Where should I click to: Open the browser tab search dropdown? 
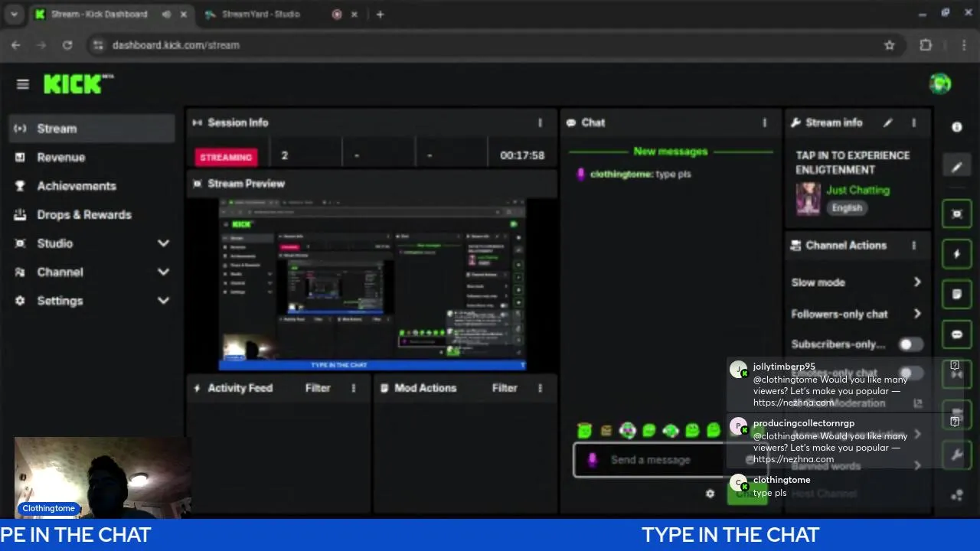point(14,14)
